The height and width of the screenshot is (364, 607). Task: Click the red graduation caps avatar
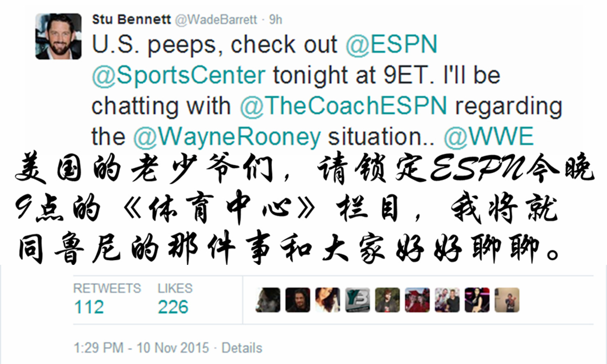[417, 300]
